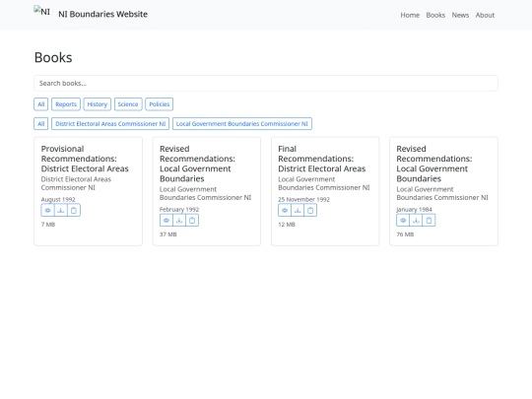Click the January 1984 date text
Image resolution: width=532 pixels, height=399 pixels.
pyautogui.click(x=414, y=209)
